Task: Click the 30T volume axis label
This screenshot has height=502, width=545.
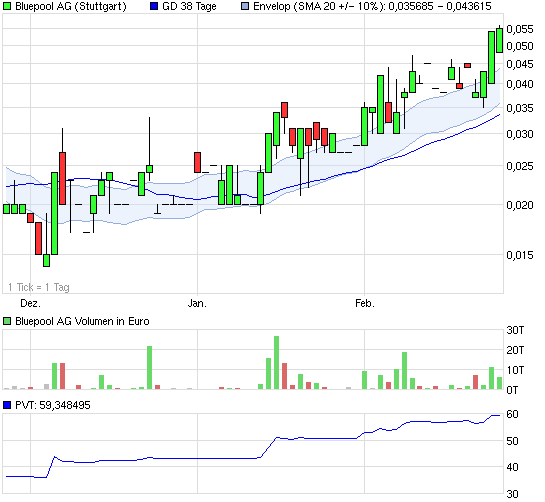Action: coord(515,330)
